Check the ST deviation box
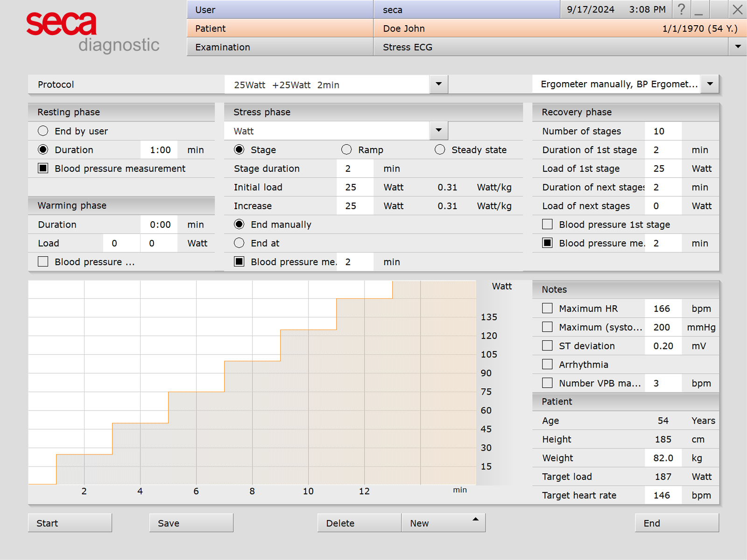Image resolution: width=747 pixels, height=560 pixels. 547,346
